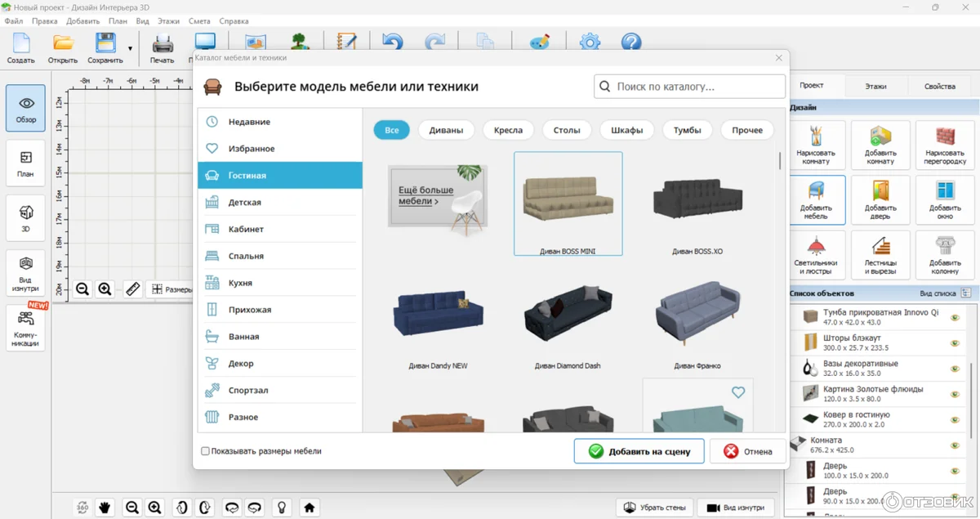Enable Показывать размеры мебели checkbox
This screenshot has width=980, height=519.
click(205, 451)
